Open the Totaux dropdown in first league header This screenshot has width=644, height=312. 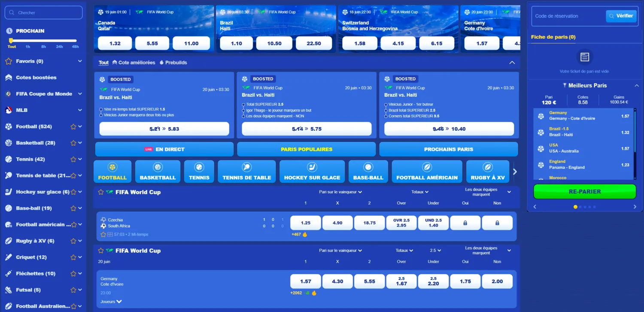(420, 192)
